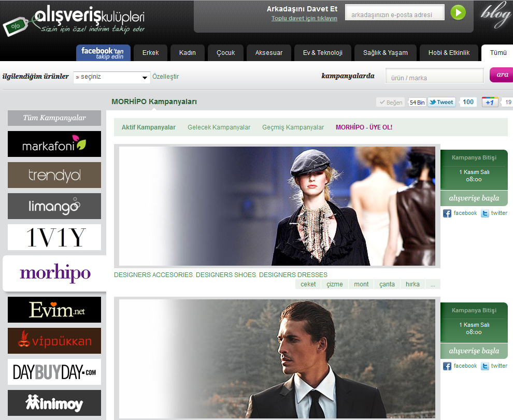The image size is (513, 420).
Task: Click the MORHİPO - ÜYE OL! link
Action: [364, 127]
